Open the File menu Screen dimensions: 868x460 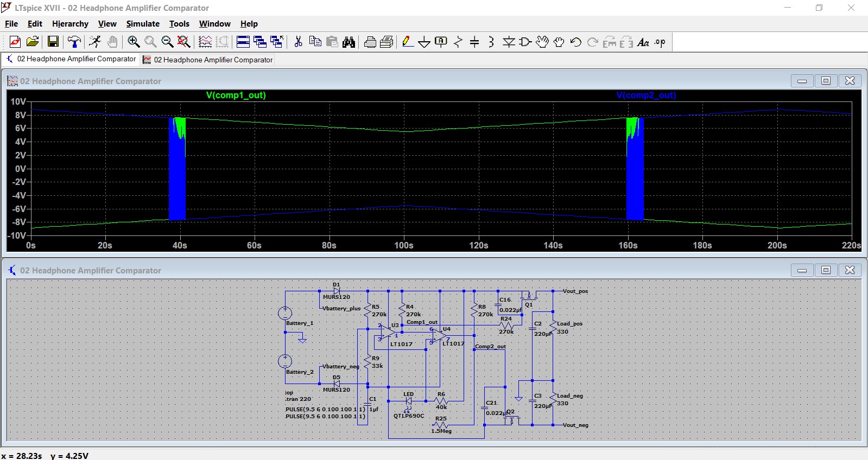pyautogui.click(x=11, y=24)
